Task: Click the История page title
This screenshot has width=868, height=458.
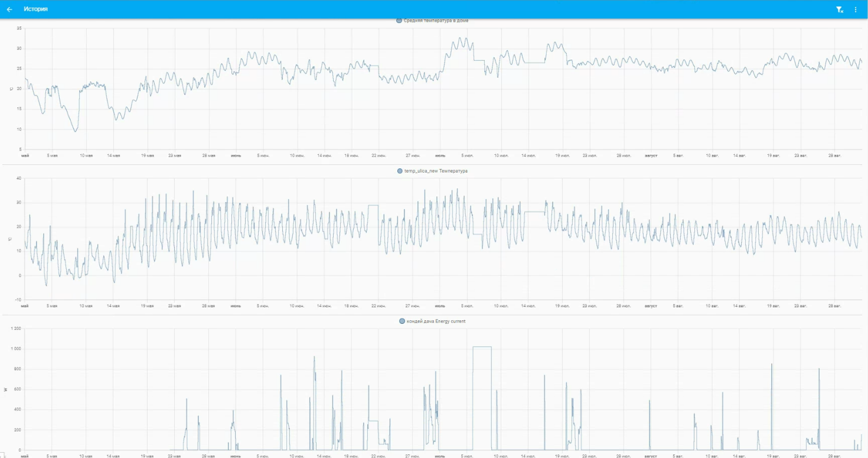Action: (x=36, y=9)
